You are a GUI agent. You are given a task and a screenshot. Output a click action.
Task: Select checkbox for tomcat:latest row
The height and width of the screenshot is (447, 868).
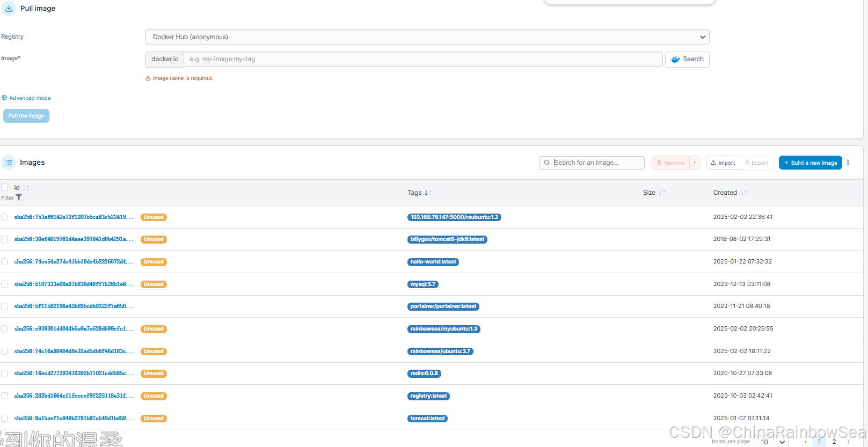coord(4,418)
